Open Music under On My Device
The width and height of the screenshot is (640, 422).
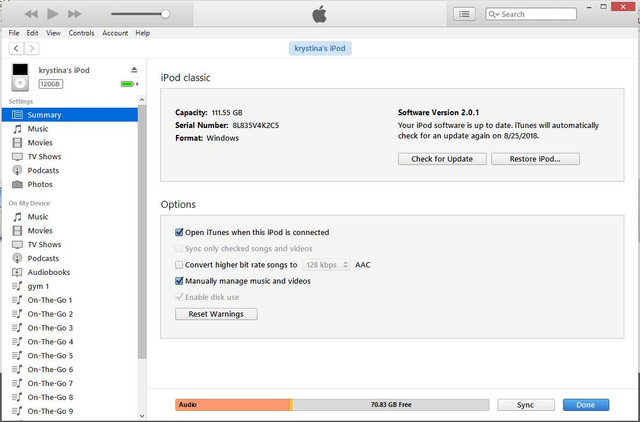tap(70, 217)
